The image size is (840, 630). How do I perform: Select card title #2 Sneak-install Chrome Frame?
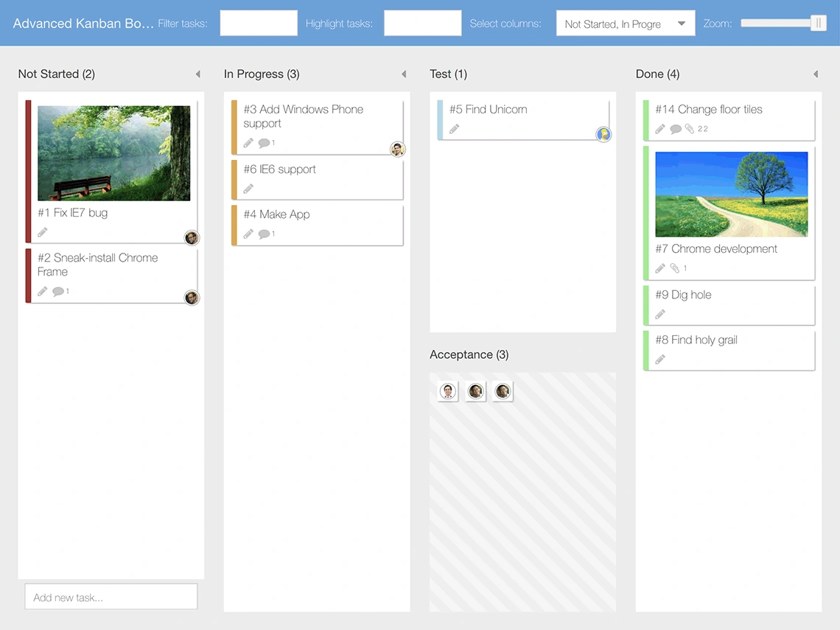97,265
